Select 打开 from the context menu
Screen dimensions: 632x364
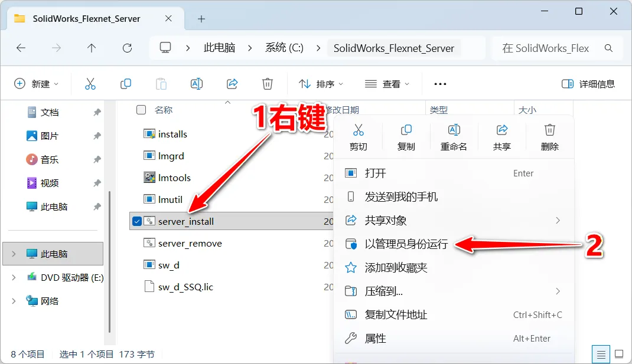(x=454, y=173)
